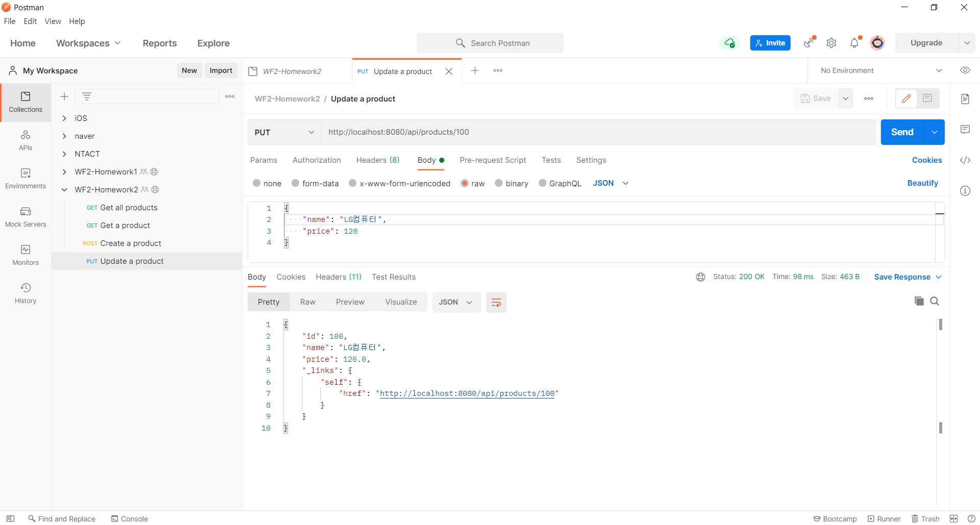Switch to edit (pencil) mode
This screenshot has height=525, width=980.
(x=906, y=98)
